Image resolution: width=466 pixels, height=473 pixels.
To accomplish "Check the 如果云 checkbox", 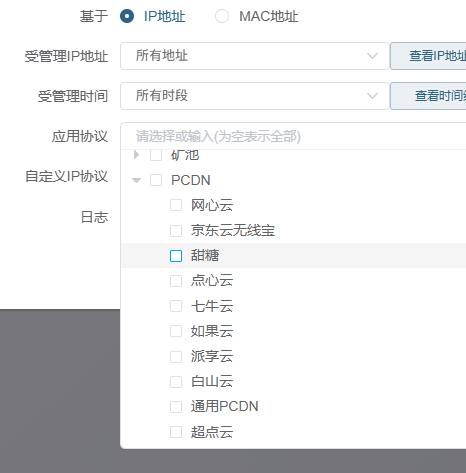I will point(176,331).
